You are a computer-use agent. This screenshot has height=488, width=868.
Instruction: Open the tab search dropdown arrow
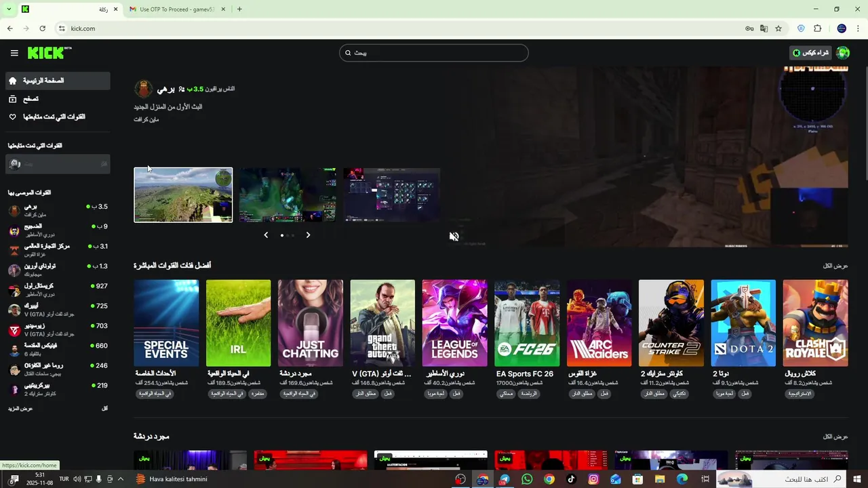click(9, 9)
